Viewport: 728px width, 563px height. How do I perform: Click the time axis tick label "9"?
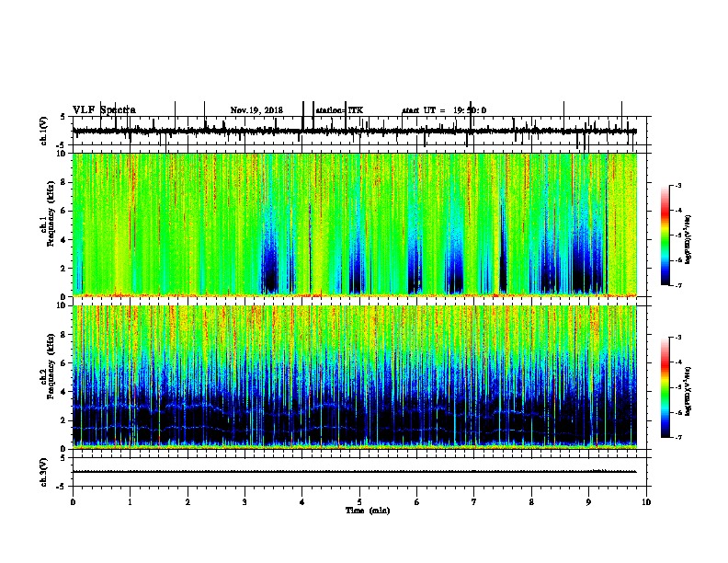click(588, 501)
